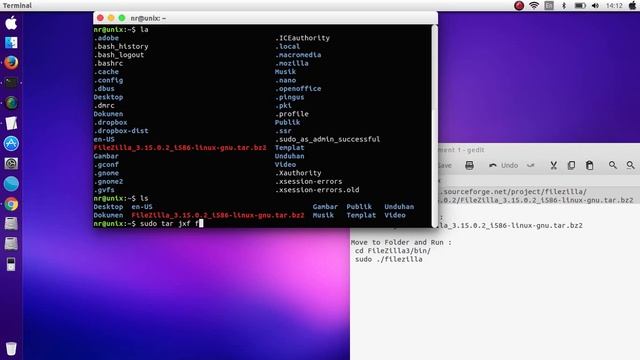640x360 pixels.
Task: Click the red record indicator in top bar
Action: (519, 5)
